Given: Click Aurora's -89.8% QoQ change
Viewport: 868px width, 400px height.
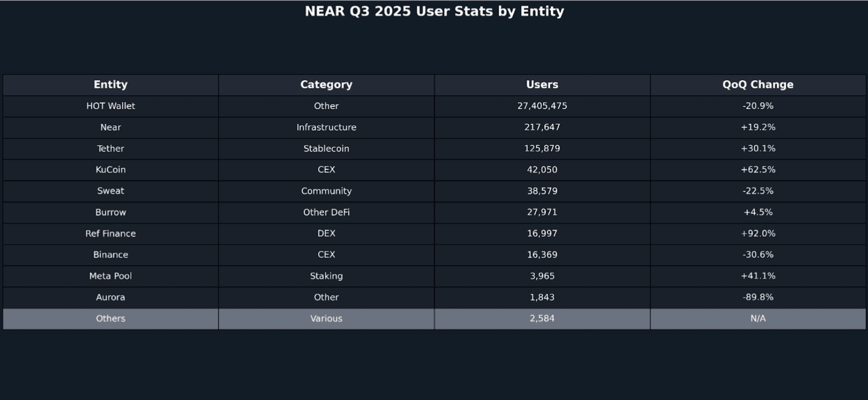Looking at the screenshot, I should coord(757,297).
